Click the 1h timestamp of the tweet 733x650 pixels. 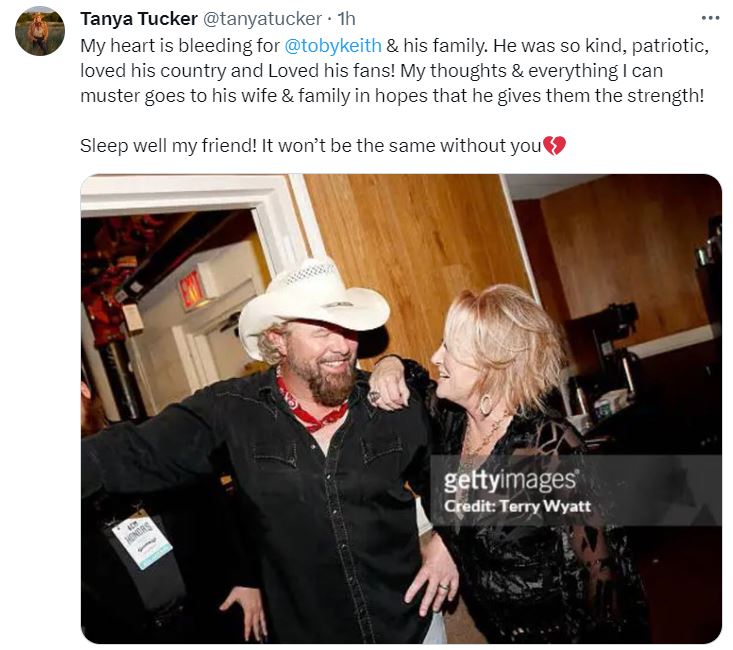pyautogui.click(x=346, y=19)
